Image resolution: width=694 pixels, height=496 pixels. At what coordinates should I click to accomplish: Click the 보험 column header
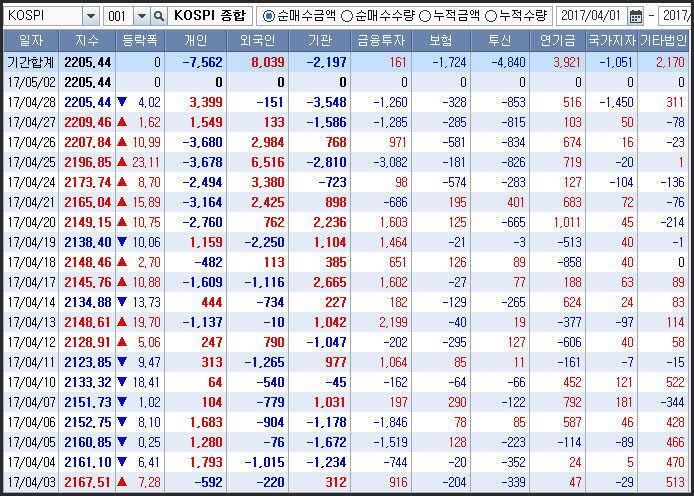[x=441, y=41]
